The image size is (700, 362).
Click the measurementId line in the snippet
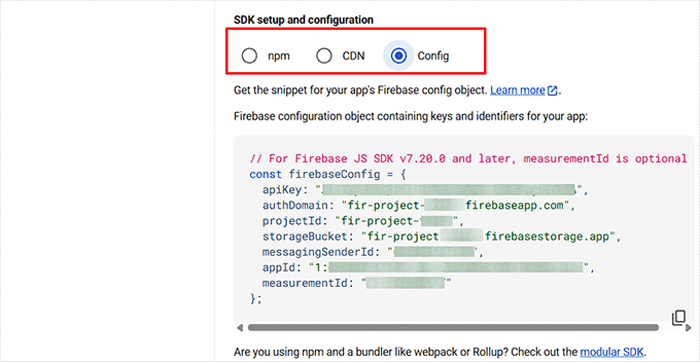357,283
